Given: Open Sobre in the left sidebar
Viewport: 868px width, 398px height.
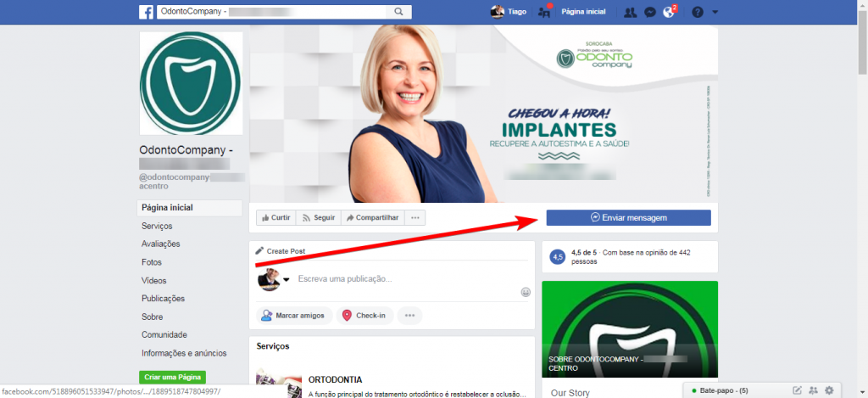Looking at the screenshot, I should [153, 317].
